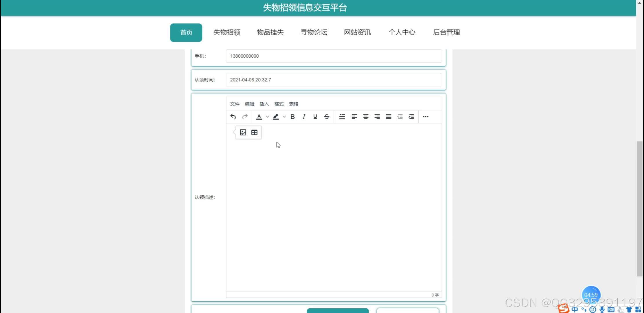Show more toolbar options via the ellipsis
644x313 pixels.
tap(426, 117)
